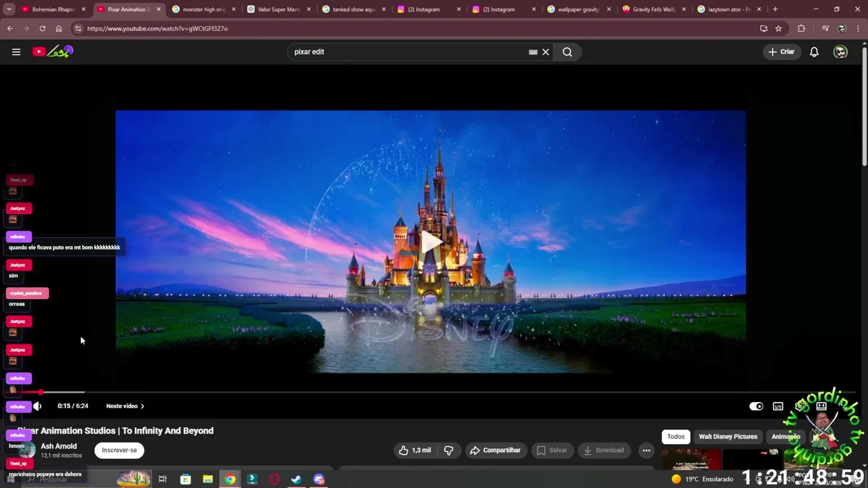Click the Criar create button

(x=781, y=52)
